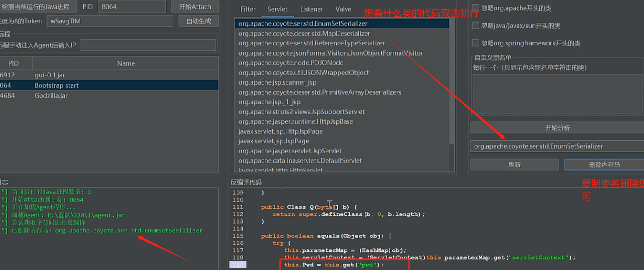Select javax.servlet.jsp.HttpJspPage in the list

point(342,131)
